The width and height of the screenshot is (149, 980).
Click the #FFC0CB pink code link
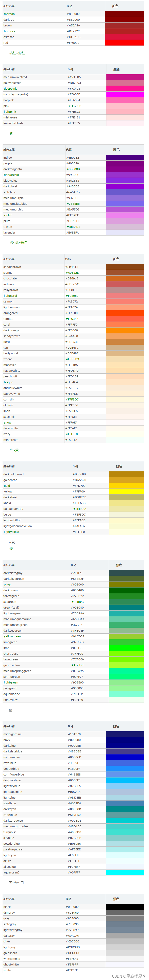[75, 106]
